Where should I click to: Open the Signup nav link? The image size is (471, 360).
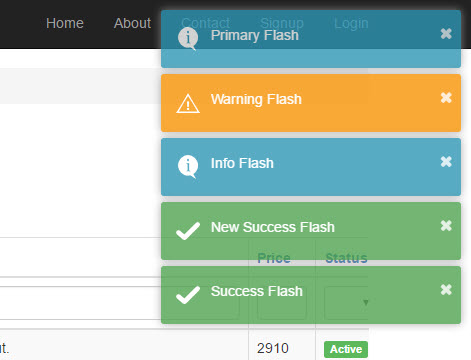282,23
